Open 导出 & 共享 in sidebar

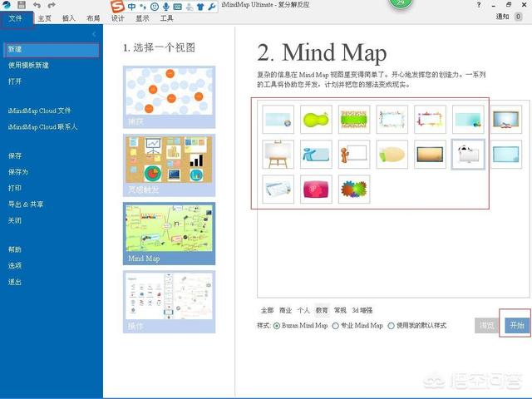tap(26, 204)
